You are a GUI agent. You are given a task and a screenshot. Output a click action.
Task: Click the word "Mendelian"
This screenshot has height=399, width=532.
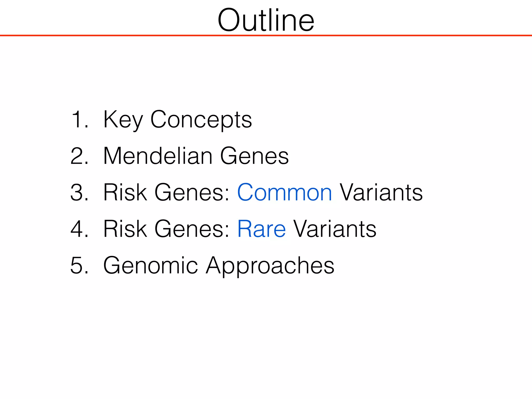pyautogui.click(x=158, y=156)
